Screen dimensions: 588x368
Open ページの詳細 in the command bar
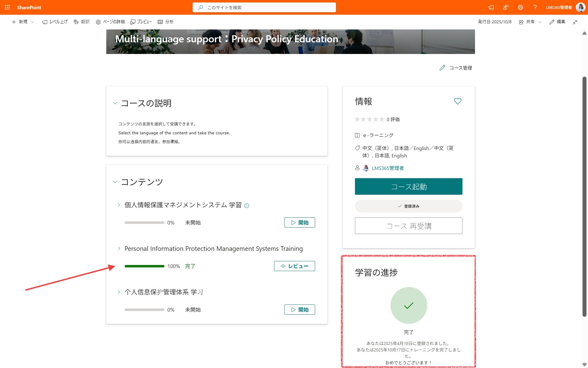click(x=110, y=22)
